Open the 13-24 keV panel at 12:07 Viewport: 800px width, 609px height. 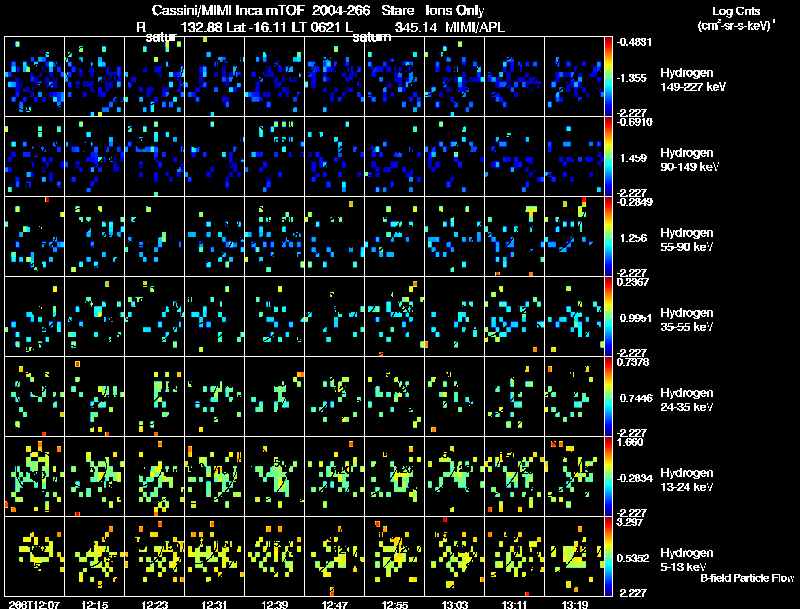pyautogui.click(x=34, y=477)
